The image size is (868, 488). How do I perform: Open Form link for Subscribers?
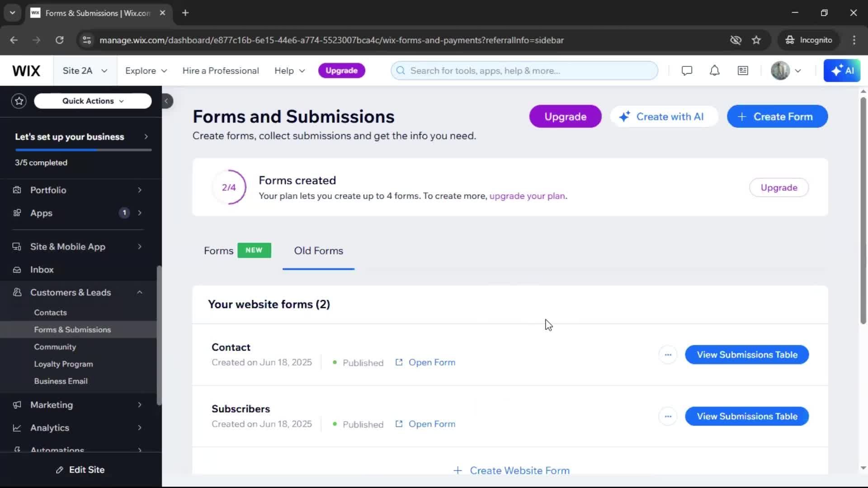[425, 424]
